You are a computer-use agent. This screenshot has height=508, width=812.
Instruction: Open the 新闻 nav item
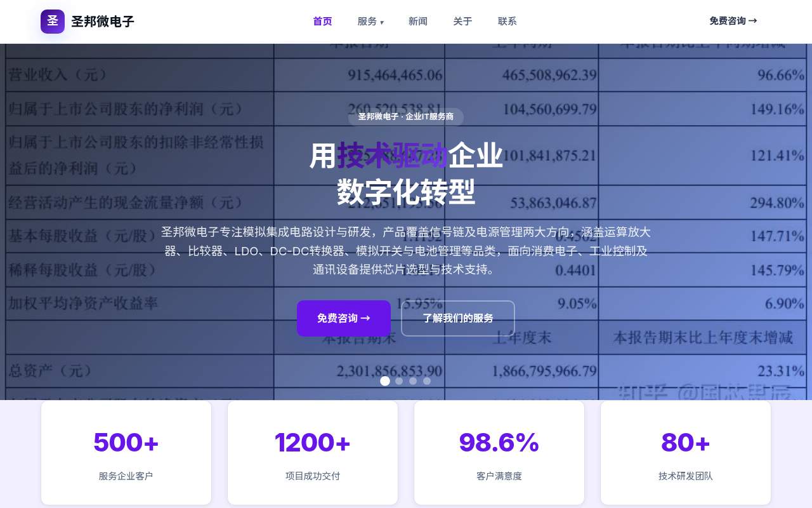coord(418,22)
